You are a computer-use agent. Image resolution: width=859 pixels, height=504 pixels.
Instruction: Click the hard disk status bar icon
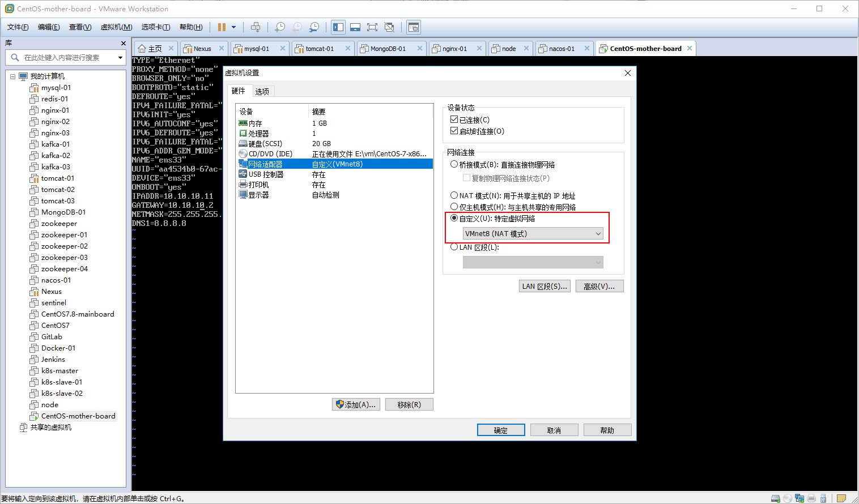pos(776,498)
